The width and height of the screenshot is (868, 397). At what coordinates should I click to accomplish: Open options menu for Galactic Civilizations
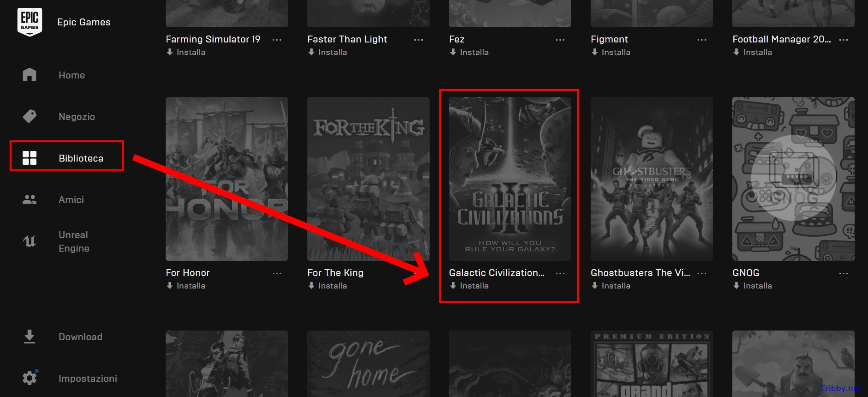[x=560, y=273]
